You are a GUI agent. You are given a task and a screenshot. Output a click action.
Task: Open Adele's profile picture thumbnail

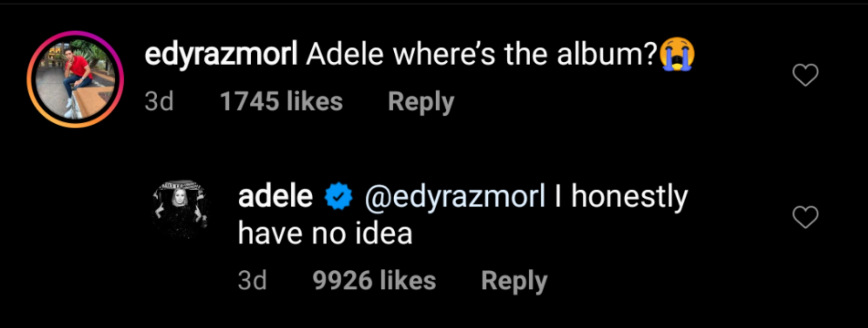[x=181, y=208]
